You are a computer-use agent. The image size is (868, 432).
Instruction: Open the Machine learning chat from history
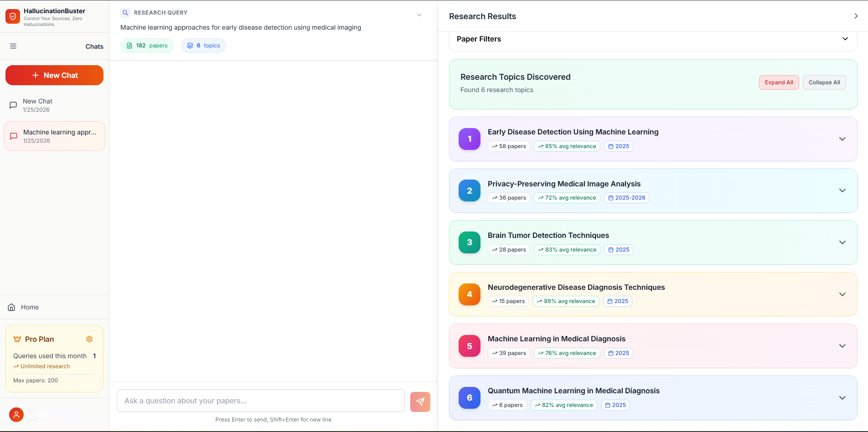click(54, 136)
